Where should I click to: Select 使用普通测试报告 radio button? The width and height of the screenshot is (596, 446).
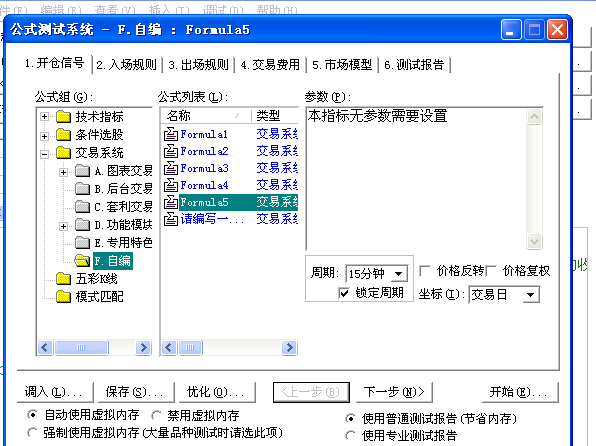coord(350,418)
